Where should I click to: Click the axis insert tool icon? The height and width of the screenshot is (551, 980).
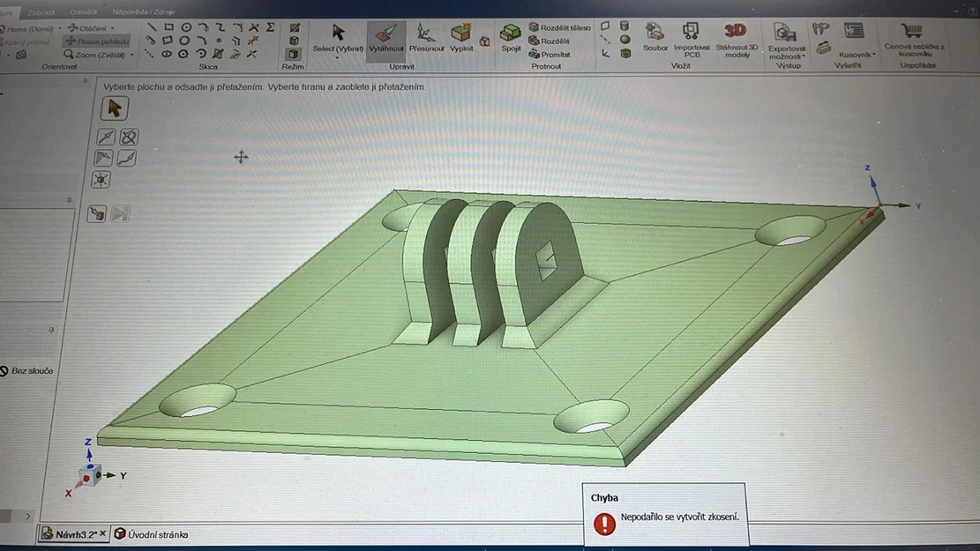pos(604,40)
